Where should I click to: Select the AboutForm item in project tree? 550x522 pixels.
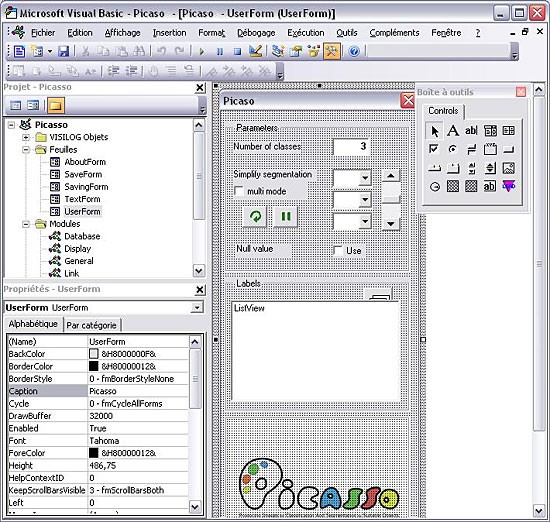click(85, 162)
